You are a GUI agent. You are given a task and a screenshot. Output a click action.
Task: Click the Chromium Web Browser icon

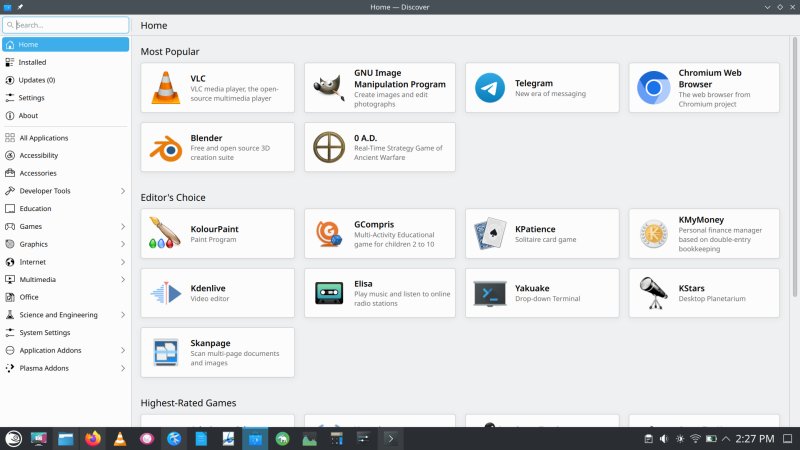click(653, 88)
